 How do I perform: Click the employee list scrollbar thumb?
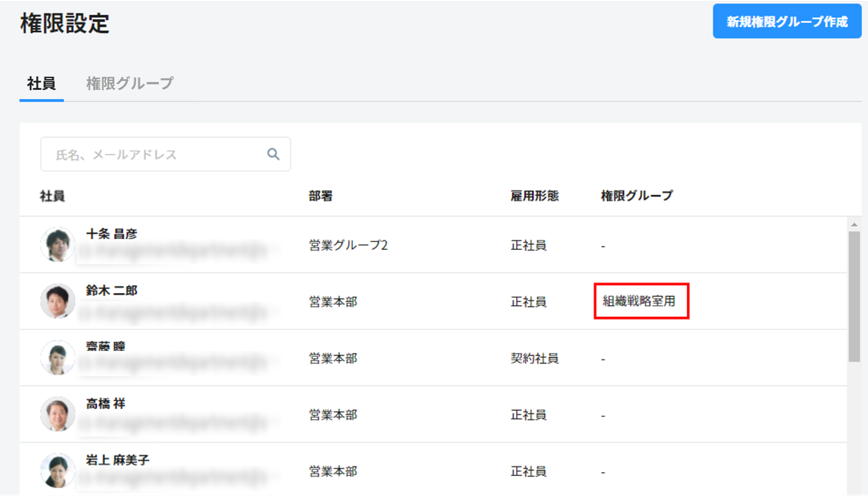pyautogui.click(x=854, y=296)
